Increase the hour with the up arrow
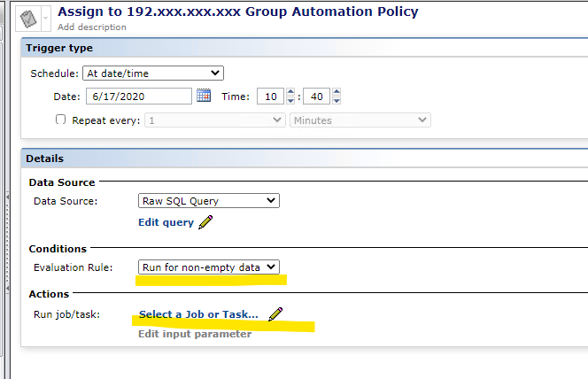 tap(290, 92)
